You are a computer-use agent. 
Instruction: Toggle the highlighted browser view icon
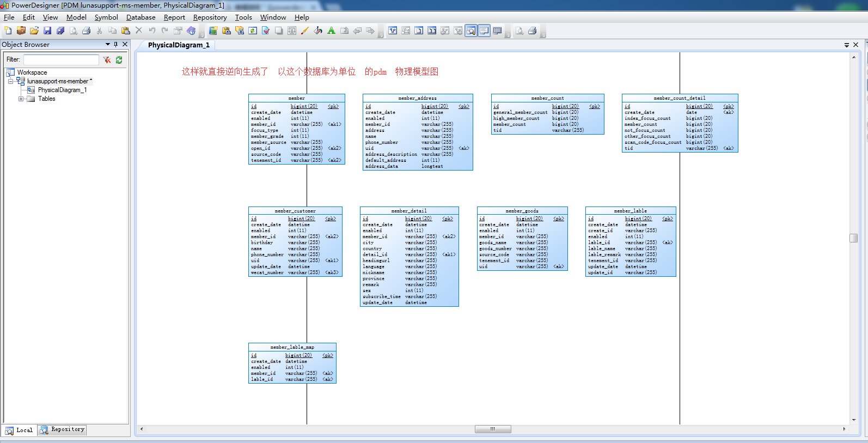(x=471, y=31)
